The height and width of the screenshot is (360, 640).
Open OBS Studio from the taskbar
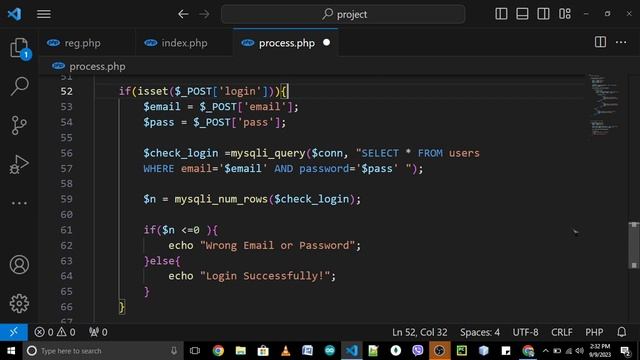pyautogui.click(x=440, y=351)
